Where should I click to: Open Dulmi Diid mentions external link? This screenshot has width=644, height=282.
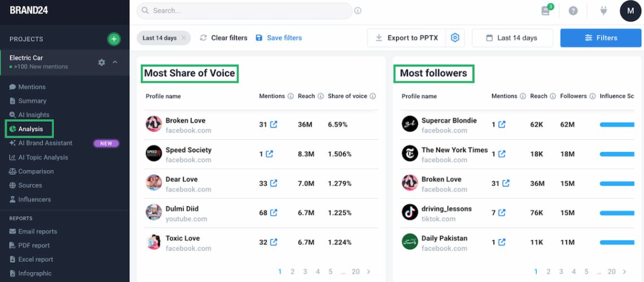(x=273, y=213)
